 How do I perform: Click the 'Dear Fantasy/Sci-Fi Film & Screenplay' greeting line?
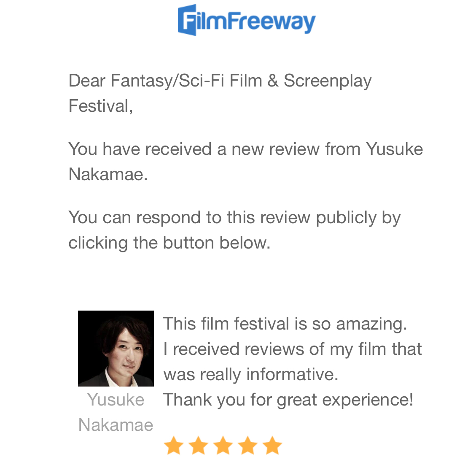[220, 81]
